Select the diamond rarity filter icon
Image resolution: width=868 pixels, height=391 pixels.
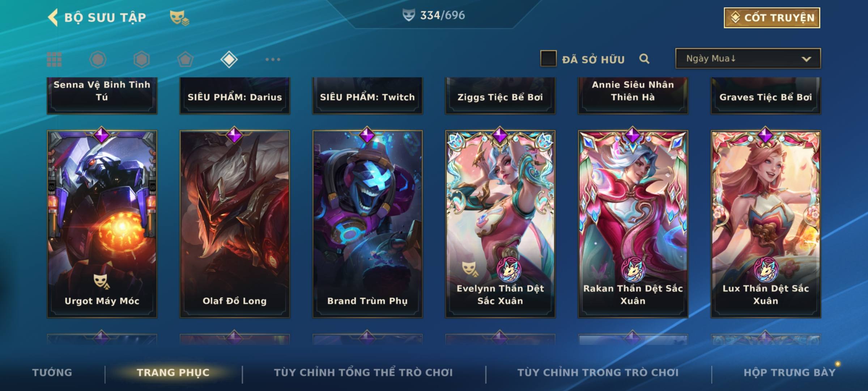(x=229, y=59)
